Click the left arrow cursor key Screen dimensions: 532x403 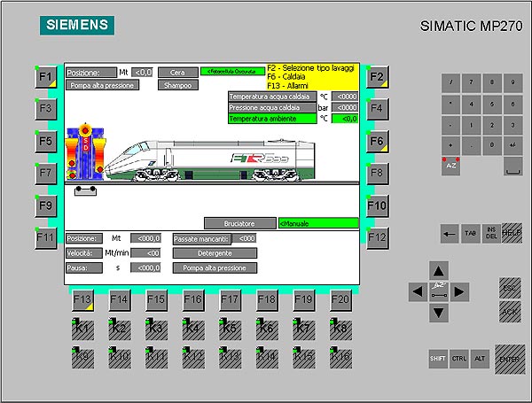[418, 291]
